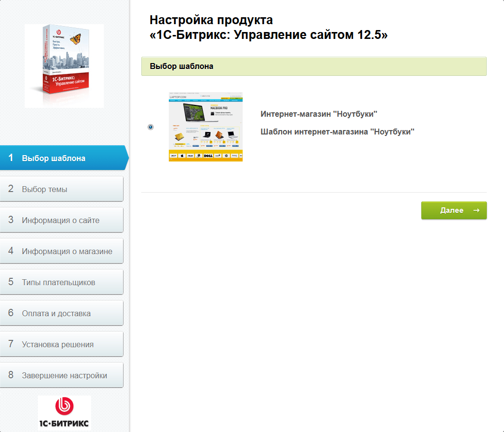Open the laptop store template thumbnail
This screenshot has width=504, height=432.
pyautogui.click(x=206, y=127)
